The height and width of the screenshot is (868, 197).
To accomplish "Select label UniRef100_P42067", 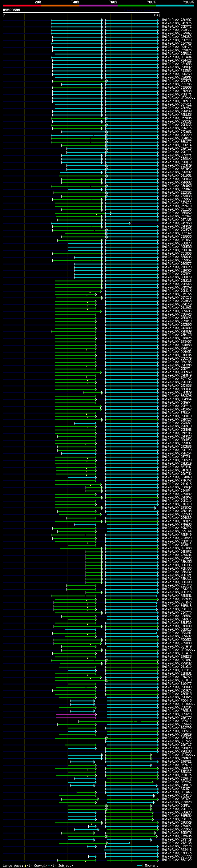I will (x=177, y=410).
